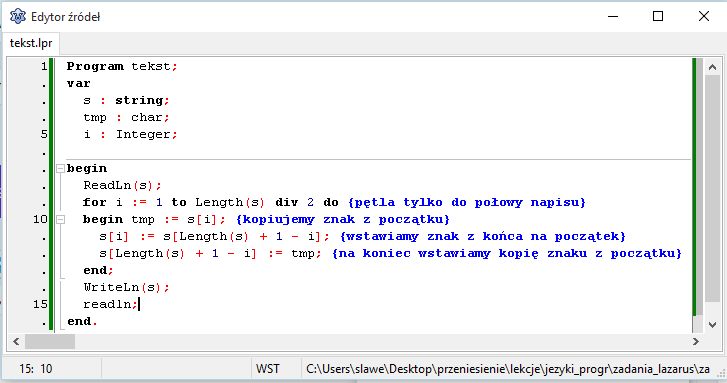The width and height of the screenshot is (727, 383).
Task: Click the vertical scrollbar down arrow
Action: coord(712,325)
